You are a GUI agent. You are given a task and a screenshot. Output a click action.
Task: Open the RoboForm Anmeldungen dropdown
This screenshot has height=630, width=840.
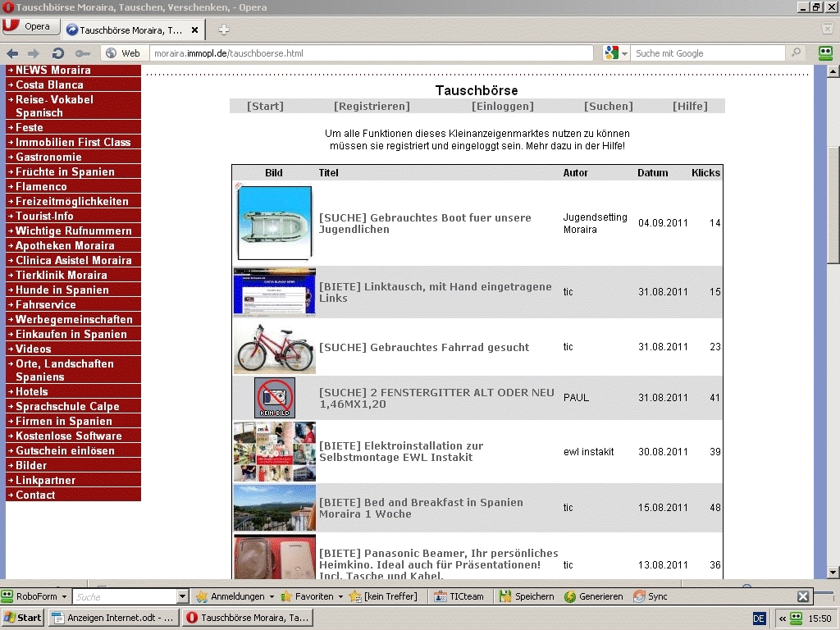pos(233,596)
